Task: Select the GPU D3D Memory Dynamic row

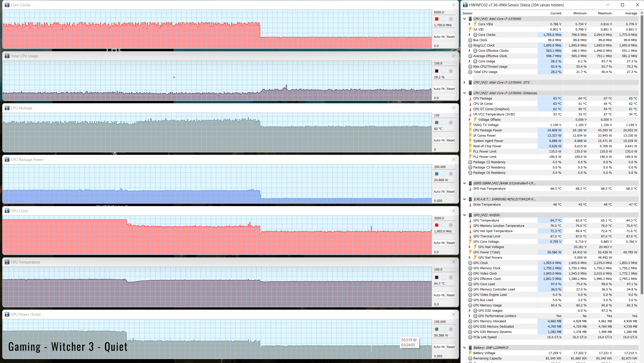Action: (x=550, y=332)
